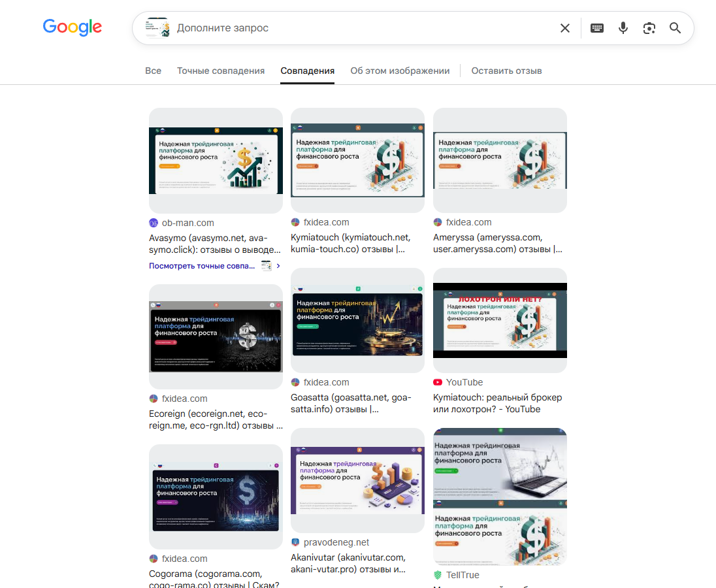
Task: Start voice search with microphone icon
Action: pyautogui.click(x=623, y=28)
